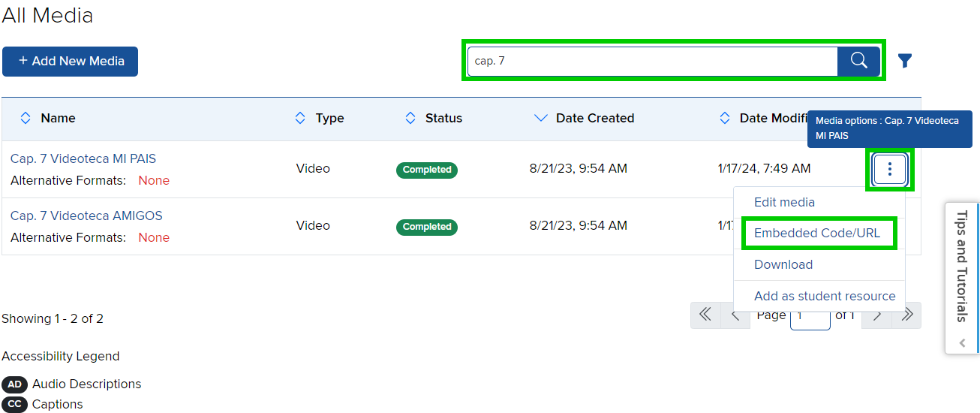
Task: Click the Add New Media button
Action: click(71, 61)
